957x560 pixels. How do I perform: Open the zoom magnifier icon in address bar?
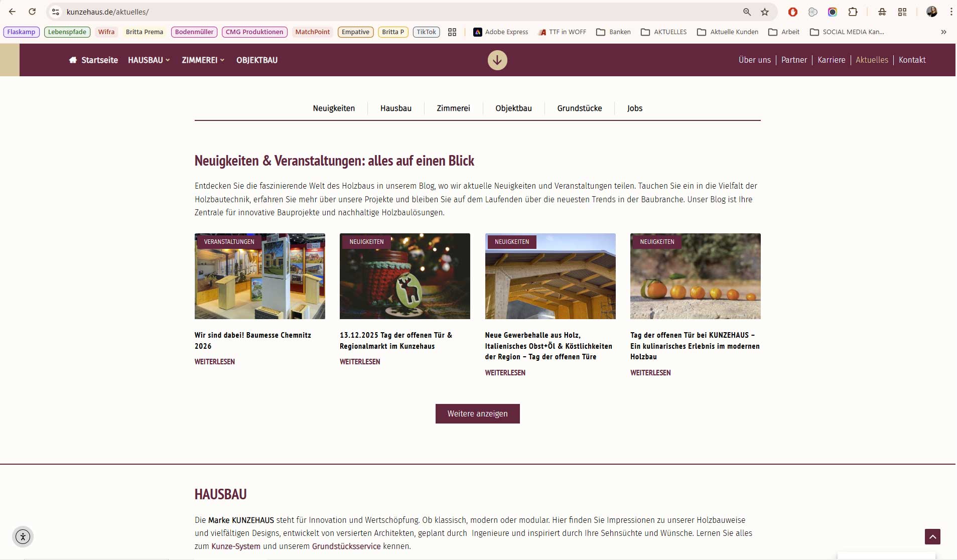(x=747, y=12)
